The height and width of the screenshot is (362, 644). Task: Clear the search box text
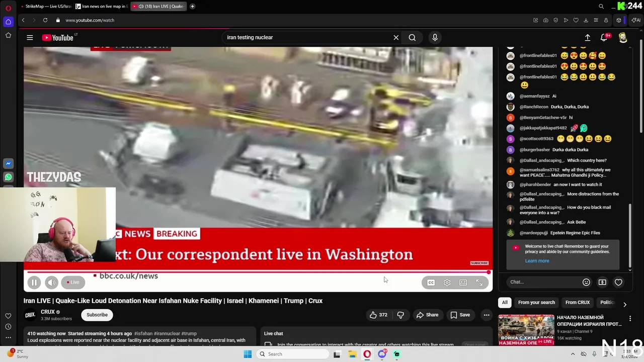(x=396, y=37)
